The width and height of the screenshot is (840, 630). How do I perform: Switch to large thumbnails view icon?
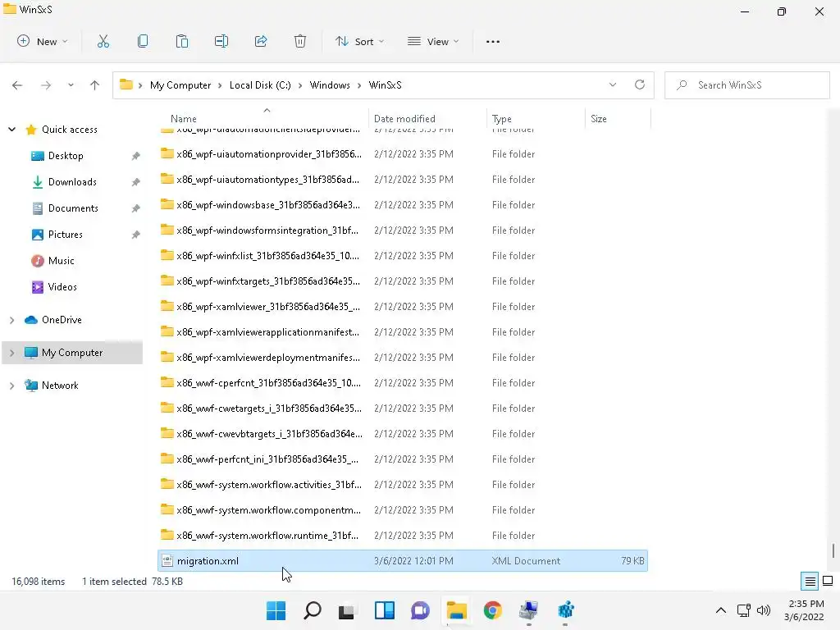(x=828, y=581)
